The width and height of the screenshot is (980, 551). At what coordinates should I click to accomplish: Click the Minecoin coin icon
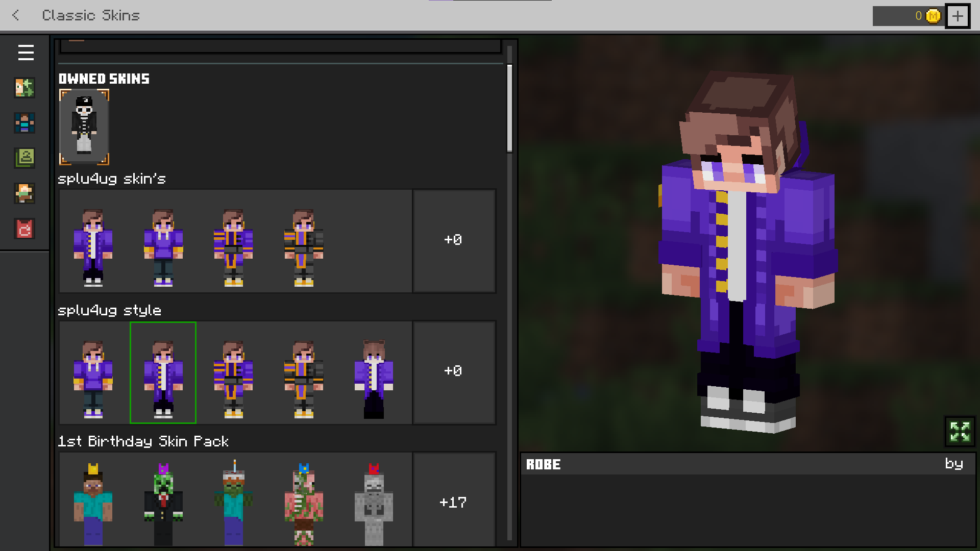point(933,16)
